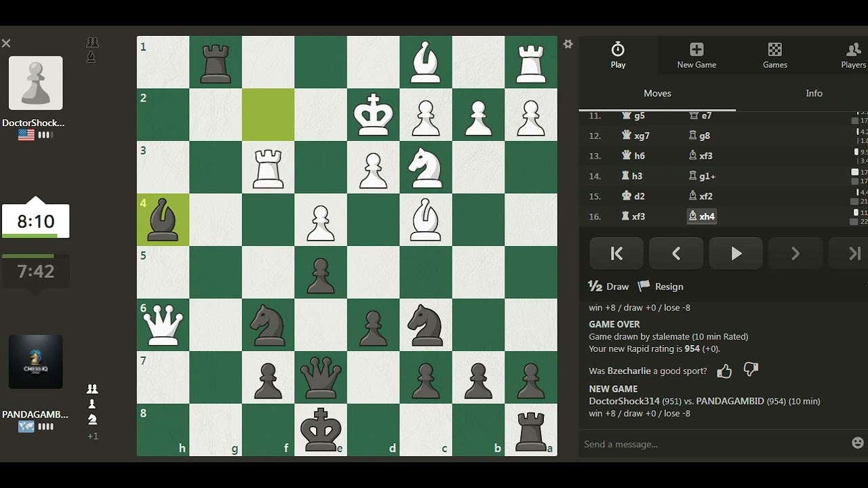Open the New Game tab
868x488 pixels.
coord(696,55)
